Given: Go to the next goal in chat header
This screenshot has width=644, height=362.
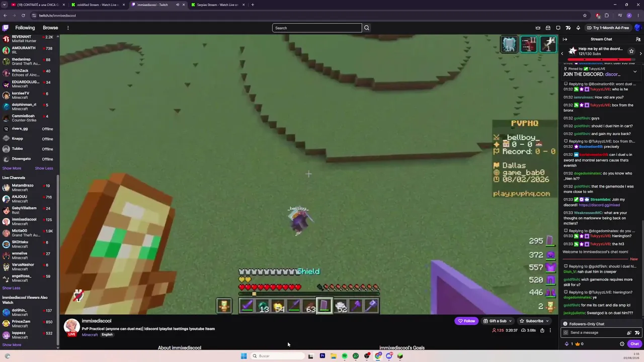Looking at the screenshot, I should pos(640,53).
